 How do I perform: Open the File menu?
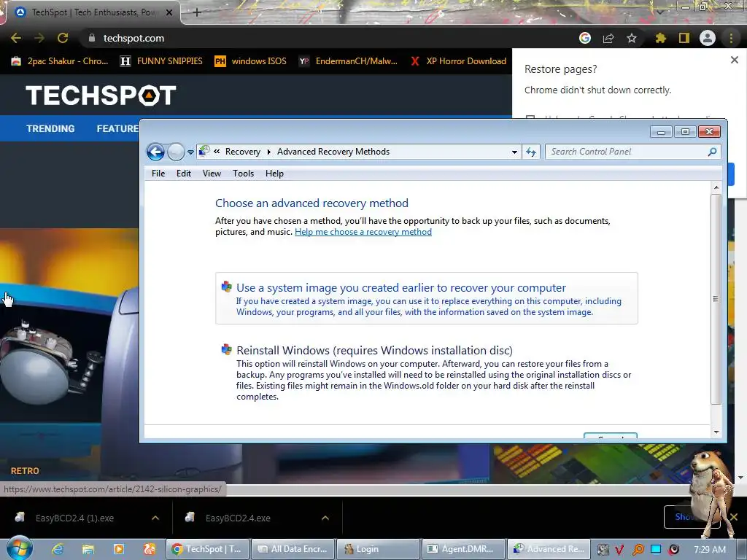click(x=158, y=174)
